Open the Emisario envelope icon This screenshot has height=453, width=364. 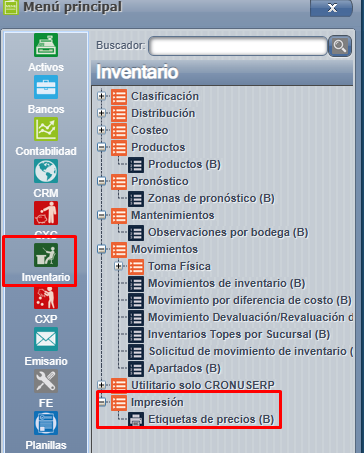coord(46,339)
